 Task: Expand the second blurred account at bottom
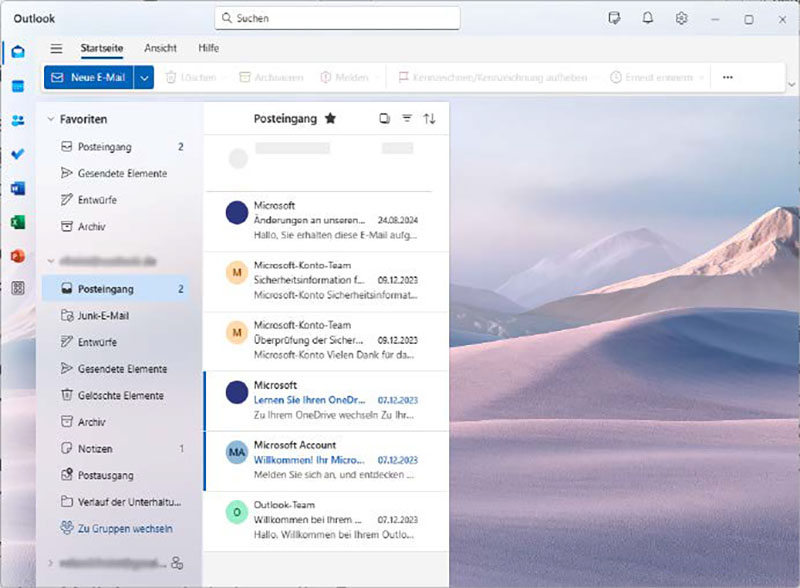51,563
